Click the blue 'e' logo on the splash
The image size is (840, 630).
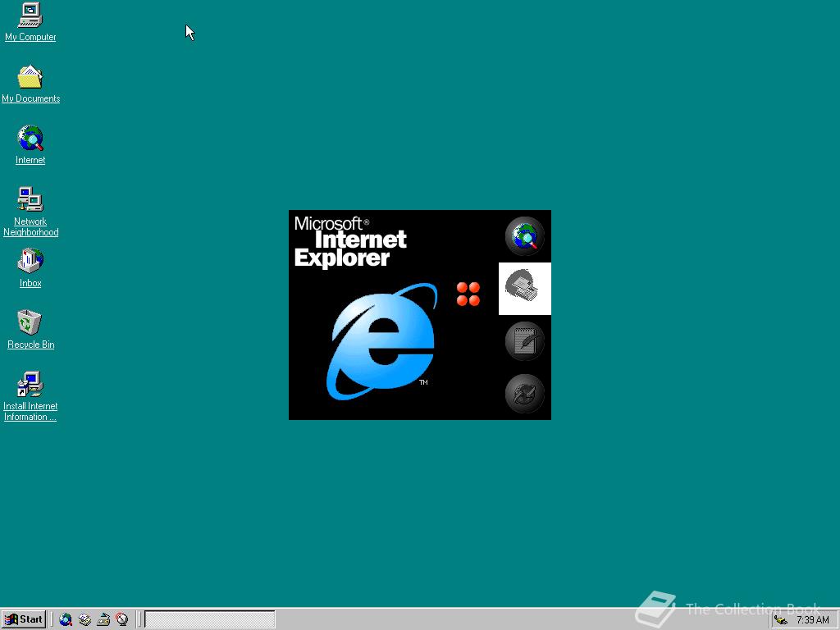click(382, 342)
